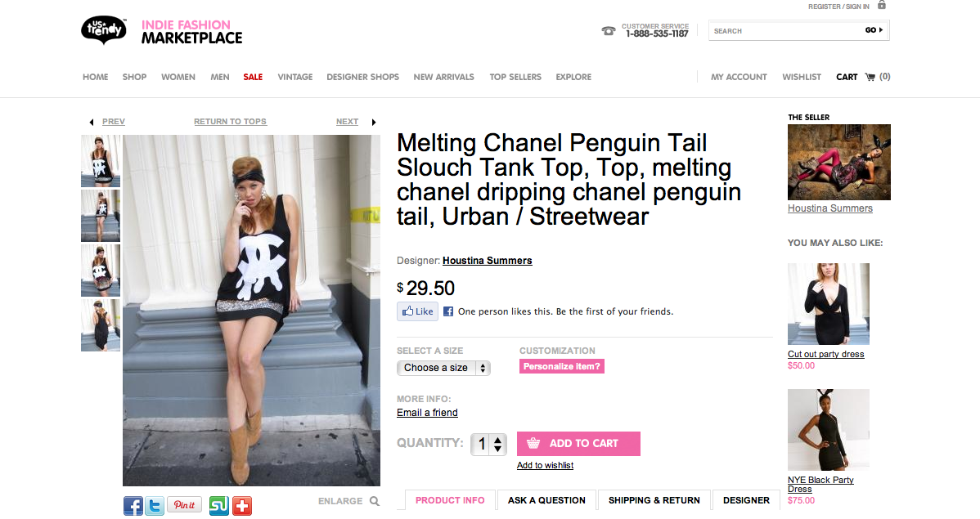Select the second product thumbnail

pos(101,216)
